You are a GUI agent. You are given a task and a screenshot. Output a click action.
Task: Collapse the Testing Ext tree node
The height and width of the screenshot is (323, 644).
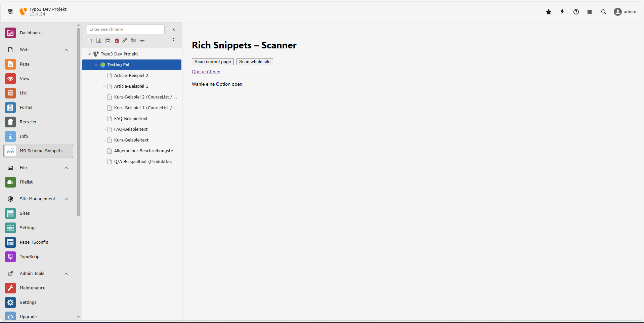click(x=96, y=65)
